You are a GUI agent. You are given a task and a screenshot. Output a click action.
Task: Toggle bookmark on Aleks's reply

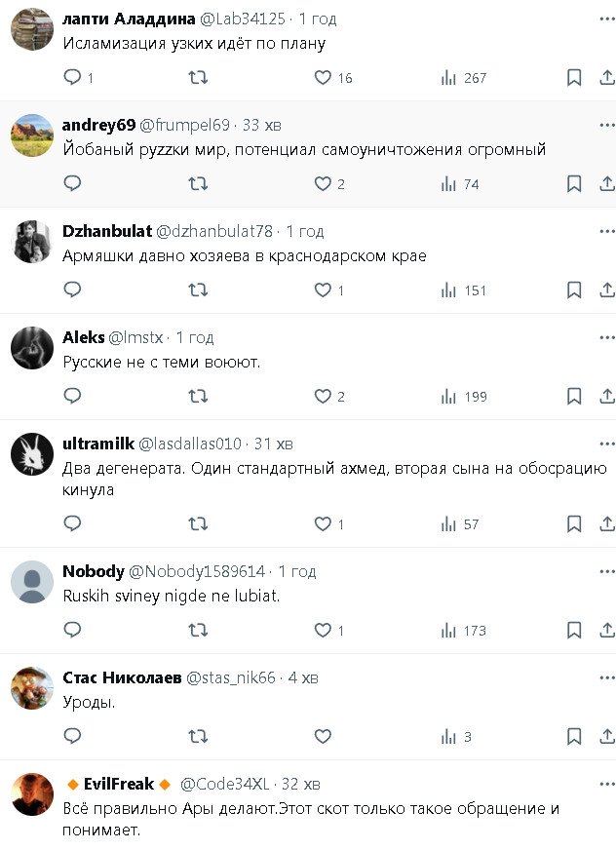coord(574,396)
